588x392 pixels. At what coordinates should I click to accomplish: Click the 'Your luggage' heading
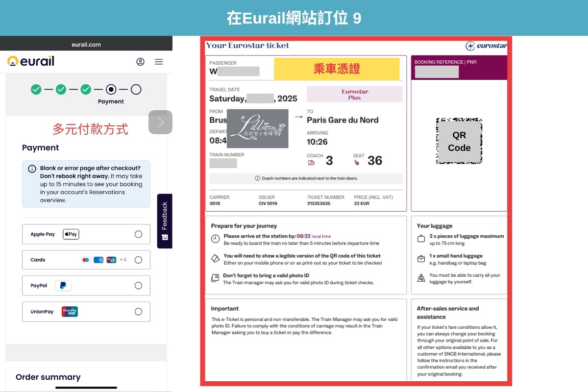coord(435,226)
